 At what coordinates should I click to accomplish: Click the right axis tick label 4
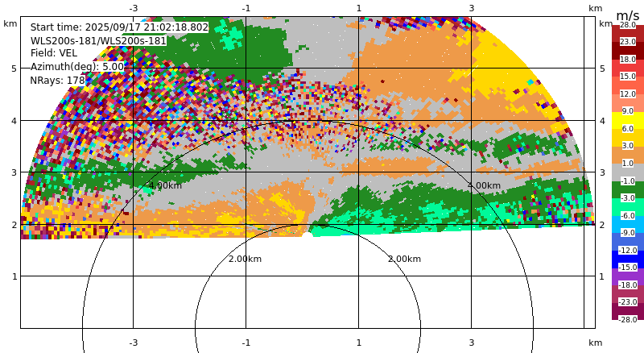click(602, 121)
